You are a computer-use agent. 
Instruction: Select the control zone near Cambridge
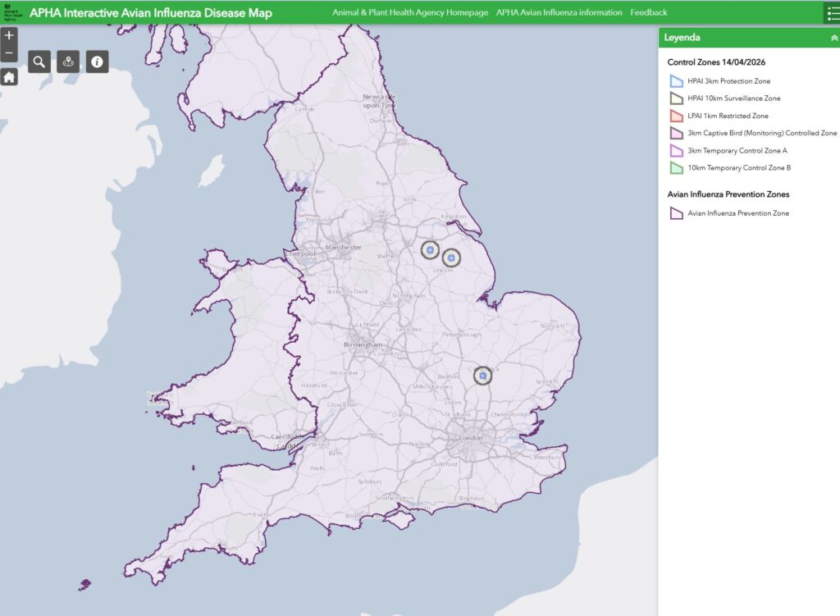pyautogui.click(x=483, y=376)
